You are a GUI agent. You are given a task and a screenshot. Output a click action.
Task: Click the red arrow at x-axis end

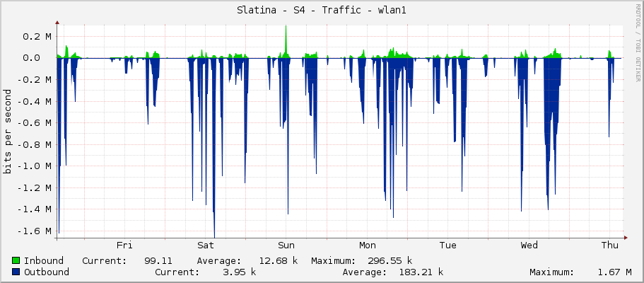pyautogui.click(x=626, y=237)
